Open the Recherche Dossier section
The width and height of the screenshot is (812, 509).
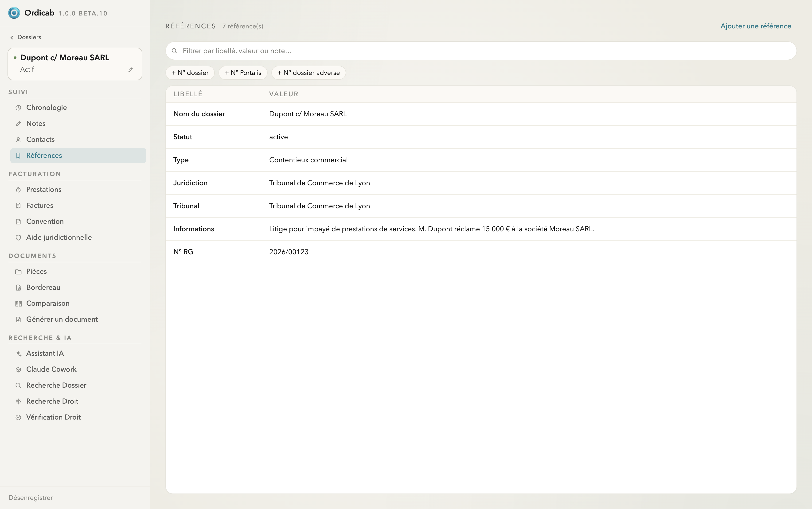78,385
